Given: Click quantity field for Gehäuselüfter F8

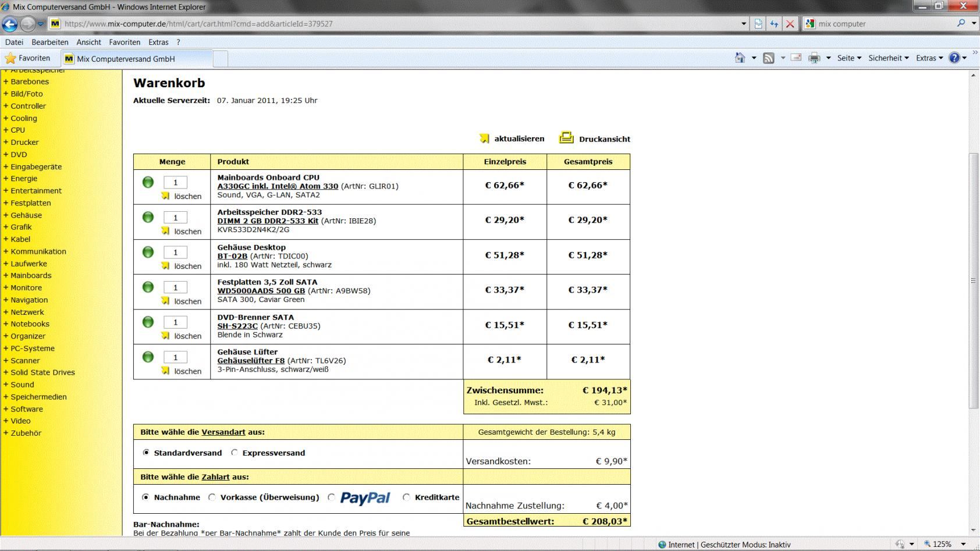Looking at the screenshot, I should tap(175, 357).
